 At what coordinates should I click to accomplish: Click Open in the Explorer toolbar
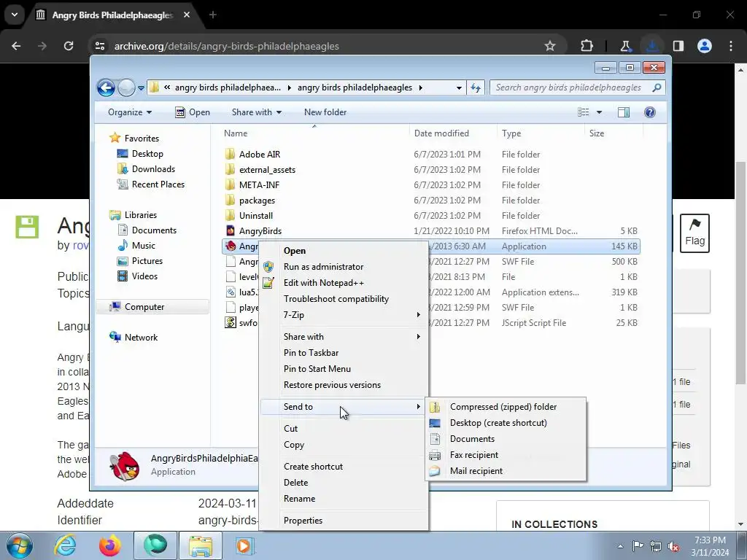click(x=193, y=112)
